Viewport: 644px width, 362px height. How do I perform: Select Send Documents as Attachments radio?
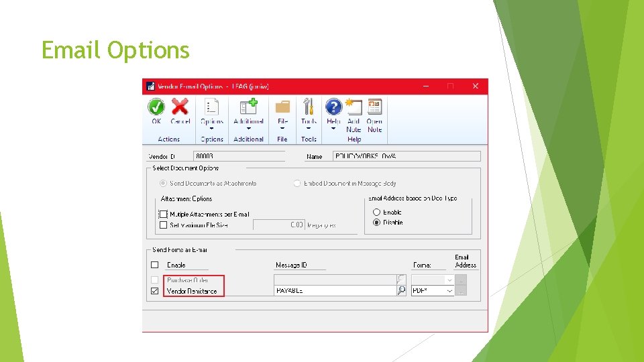(x=163, y=183)
